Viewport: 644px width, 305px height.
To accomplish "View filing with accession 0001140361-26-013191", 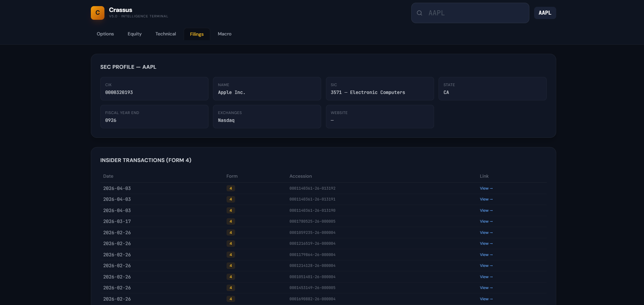I will pos(486,199).
